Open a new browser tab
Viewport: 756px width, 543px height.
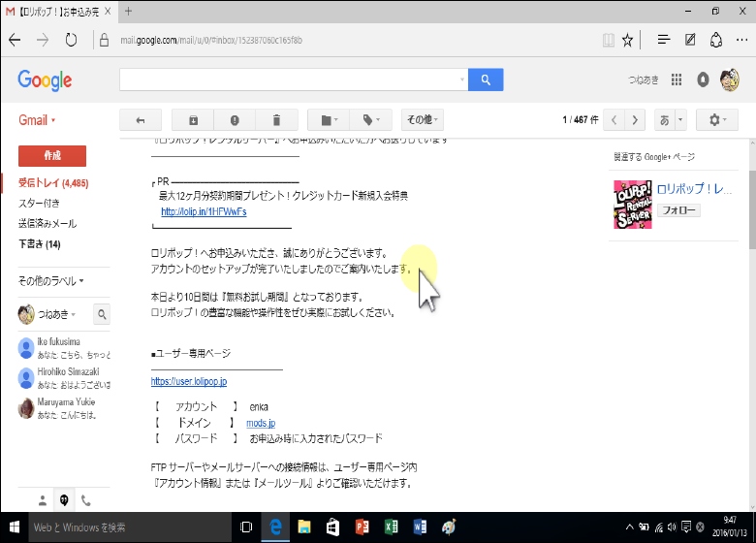point(128,12)
